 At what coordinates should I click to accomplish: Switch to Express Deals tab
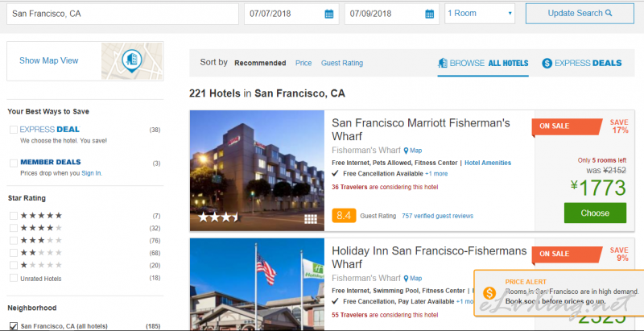[x=581, y=64]
